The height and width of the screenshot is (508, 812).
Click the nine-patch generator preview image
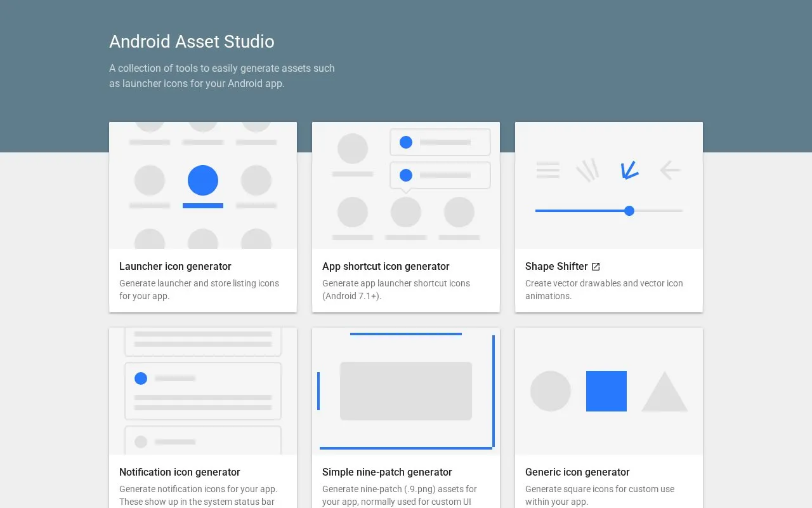pyautogui.click(x=406, y=391)
